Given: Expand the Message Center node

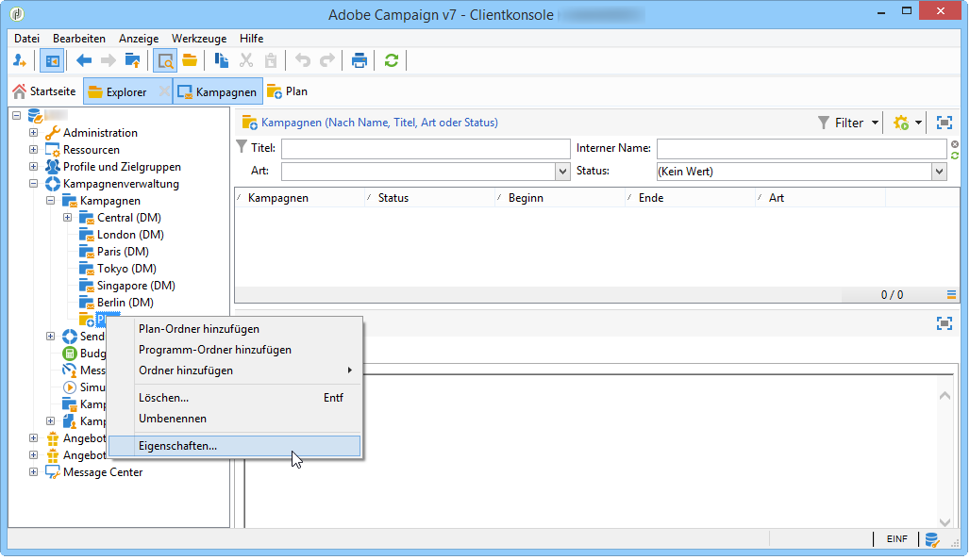Looking at the screenshot, I should (33, 471).
